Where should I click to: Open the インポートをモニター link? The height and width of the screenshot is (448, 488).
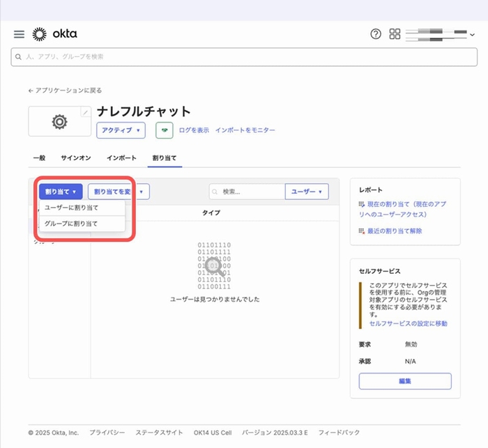[x=245, y=130]
